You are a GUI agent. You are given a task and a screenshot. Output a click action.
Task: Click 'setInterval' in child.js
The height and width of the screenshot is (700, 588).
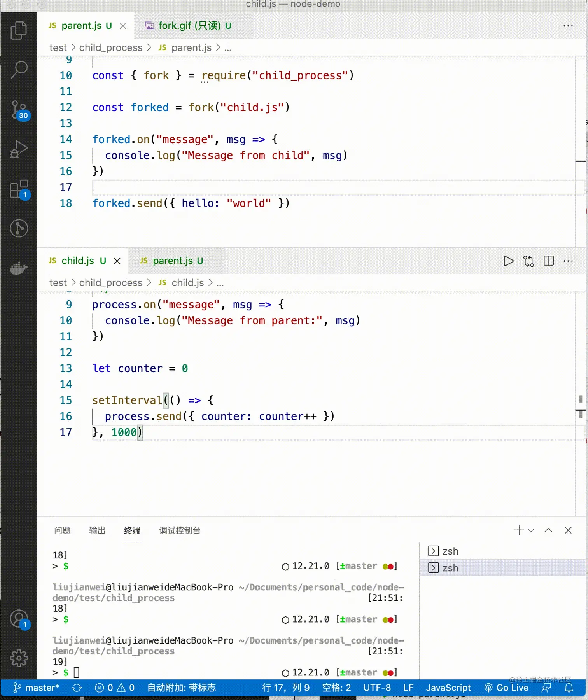click(127, 400)
